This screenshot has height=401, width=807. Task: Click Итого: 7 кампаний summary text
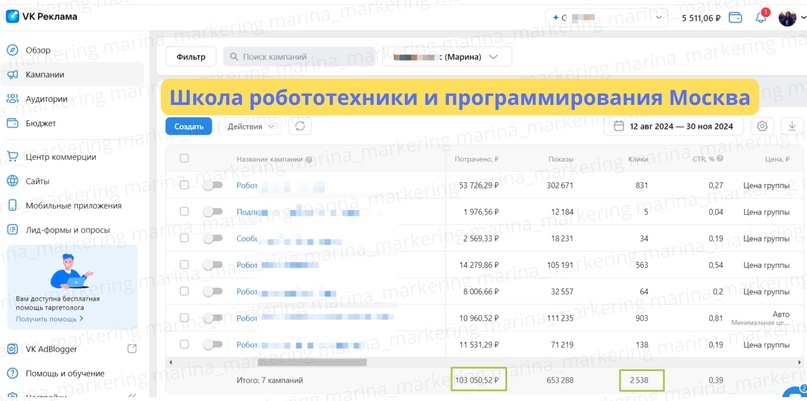click(270, 380)
